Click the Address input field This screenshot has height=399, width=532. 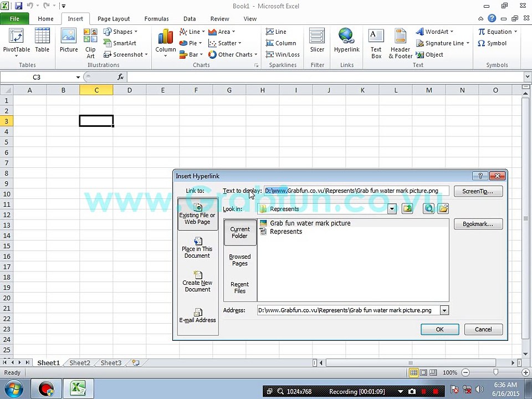pos(349,310)
